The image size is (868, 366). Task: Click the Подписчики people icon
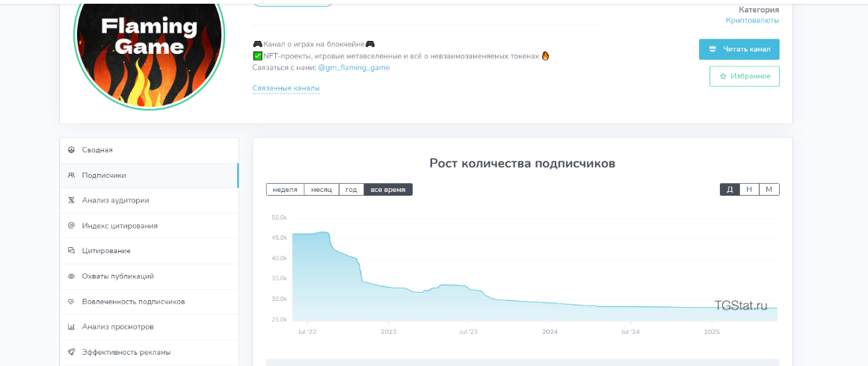click(71, 176)
